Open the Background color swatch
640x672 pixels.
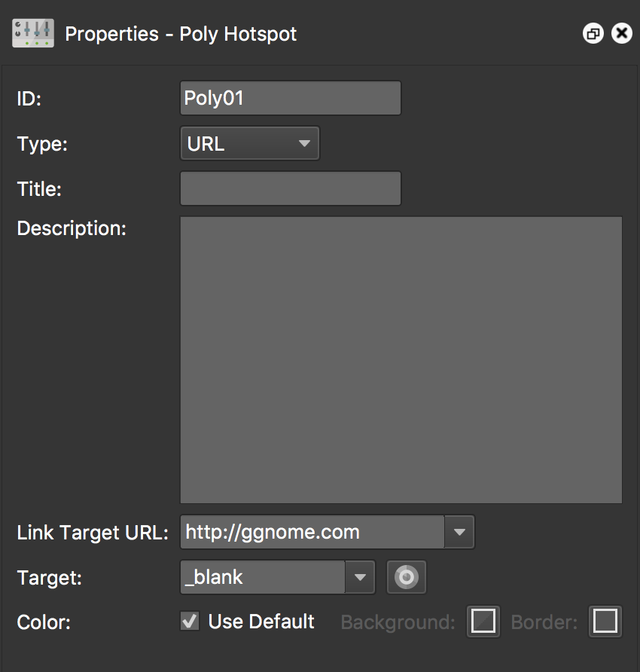tap(483, 622)
